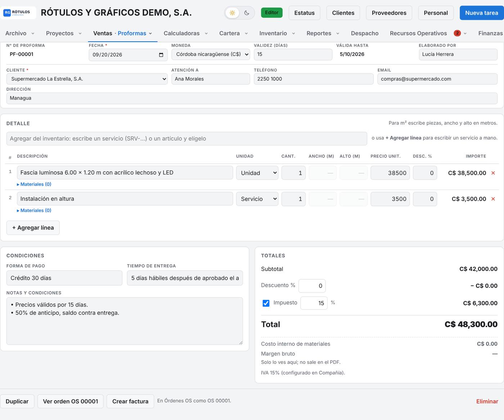Click the Crear factura button

point(130,401)
